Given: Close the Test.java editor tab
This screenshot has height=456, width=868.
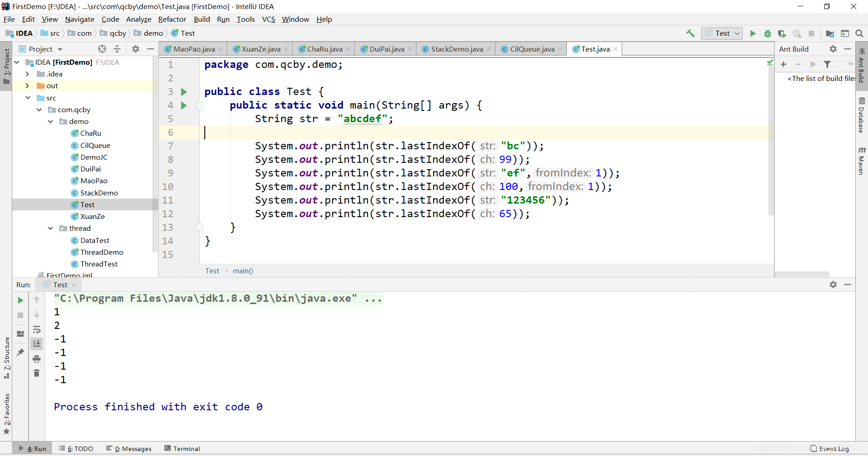Looking at the screenshot, I should (x=615, y=49).
